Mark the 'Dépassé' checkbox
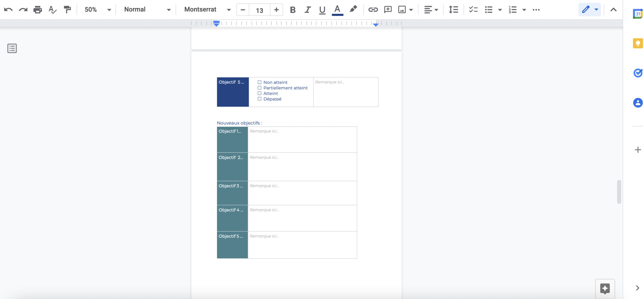 [x=259, y=99]
